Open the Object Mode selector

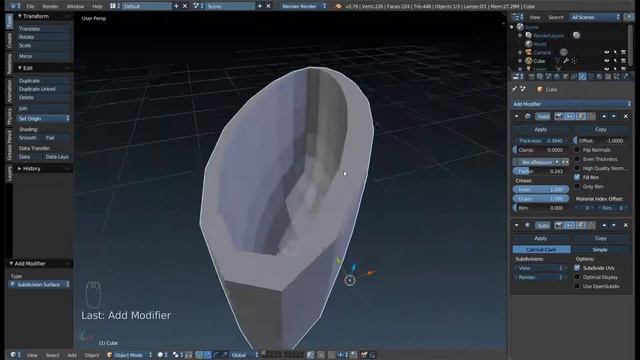point(129,355)
